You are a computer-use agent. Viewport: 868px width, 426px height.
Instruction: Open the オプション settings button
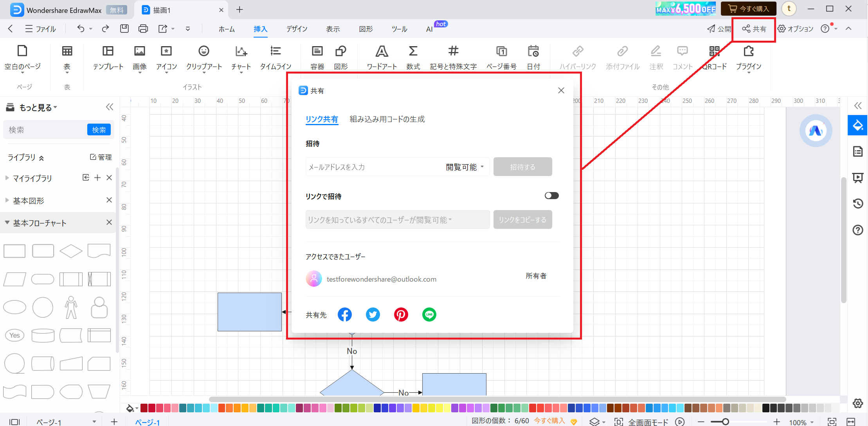pyautogui.click(x=795, y=29)
